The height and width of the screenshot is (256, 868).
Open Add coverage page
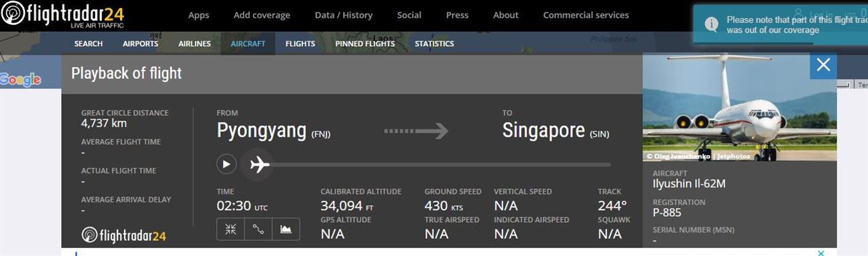pos(262,15)
